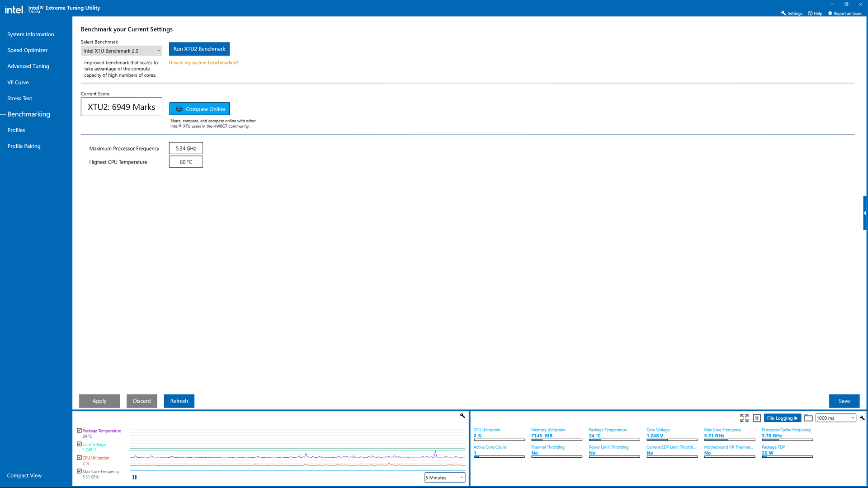Screen dimensions: 868x488
Task: Open monitor settings wrench icon
Action: pos(862,418)
